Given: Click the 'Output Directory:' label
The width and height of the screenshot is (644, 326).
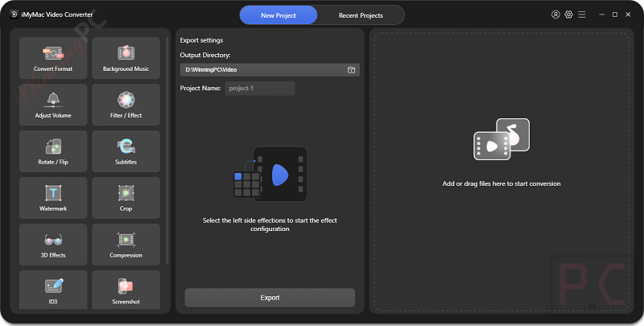Looking at the screenshot, I should click(x=205, y=55).
